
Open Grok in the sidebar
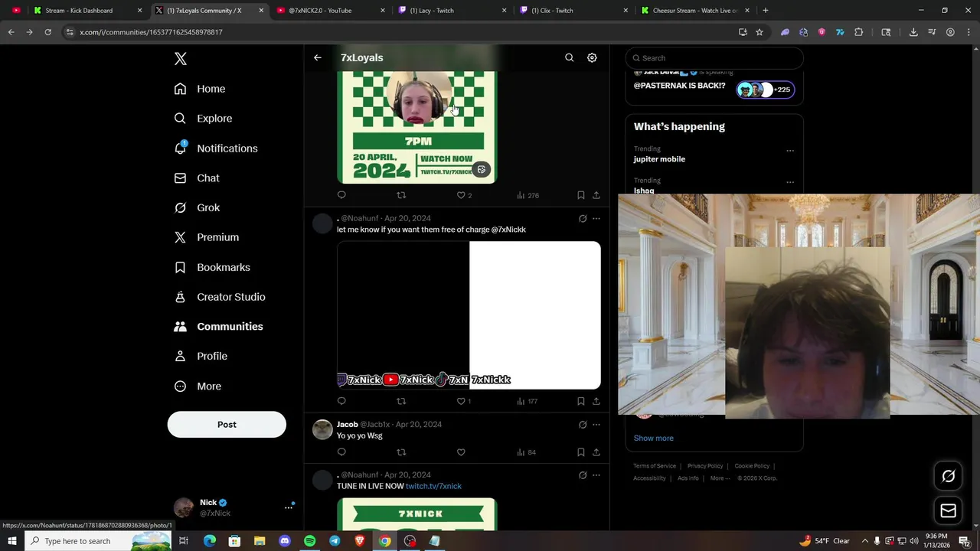(x=197, y=207)
